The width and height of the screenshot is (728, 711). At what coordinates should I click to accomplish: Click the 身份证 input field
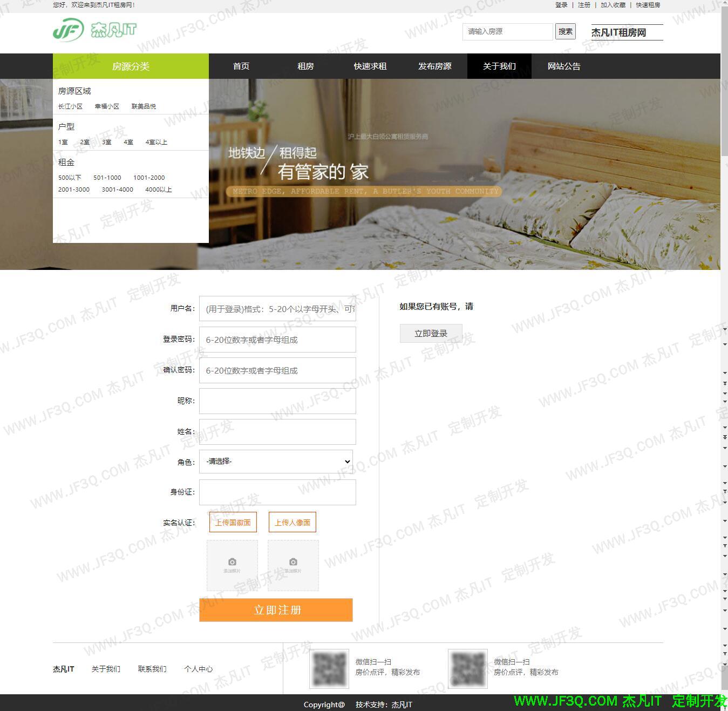point(277,492)
